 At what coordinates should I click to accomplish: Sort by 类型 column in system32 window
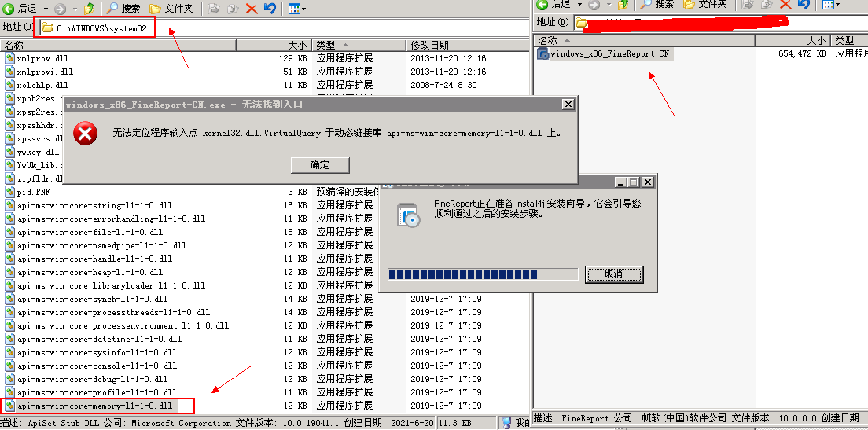tap(359, 46)
